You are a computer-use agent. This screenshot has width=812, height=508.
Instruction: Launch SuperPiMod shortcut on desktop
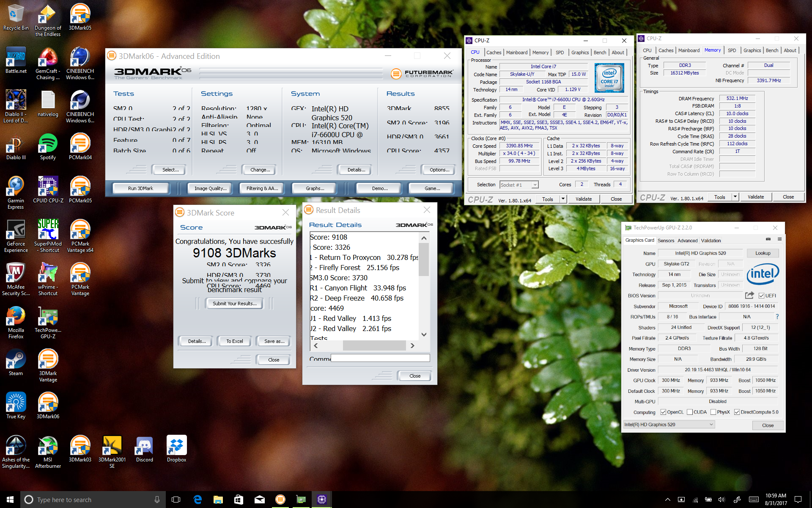(48, 236)
